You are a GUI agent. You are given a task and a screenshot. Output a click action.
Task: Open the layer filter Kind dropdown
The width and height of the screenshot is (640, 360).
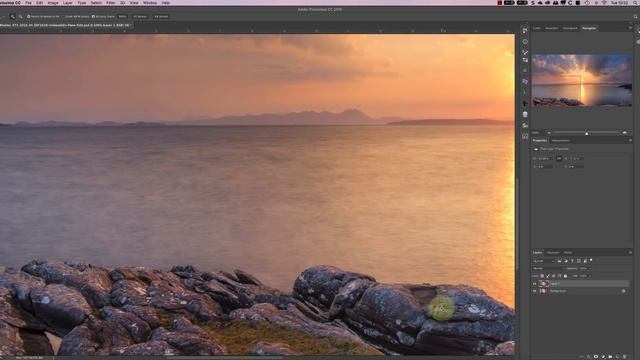[544, 261]
